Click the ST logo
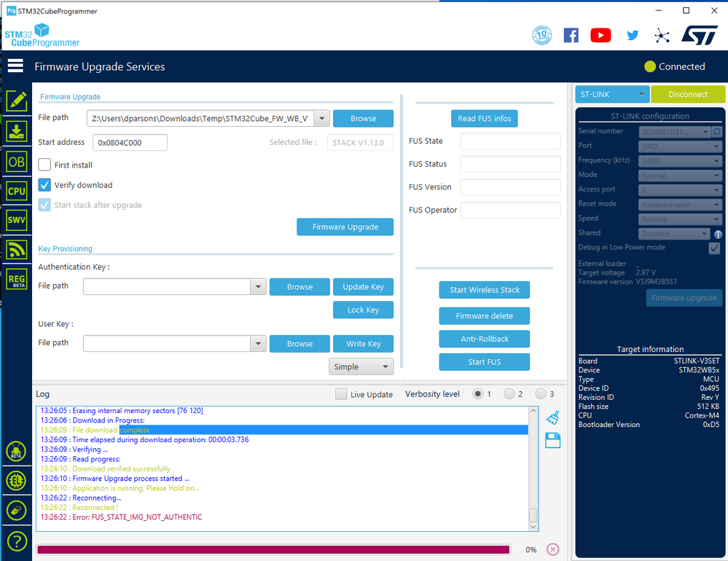This screenshot has height=561, width=728. (x=700, y=35)
